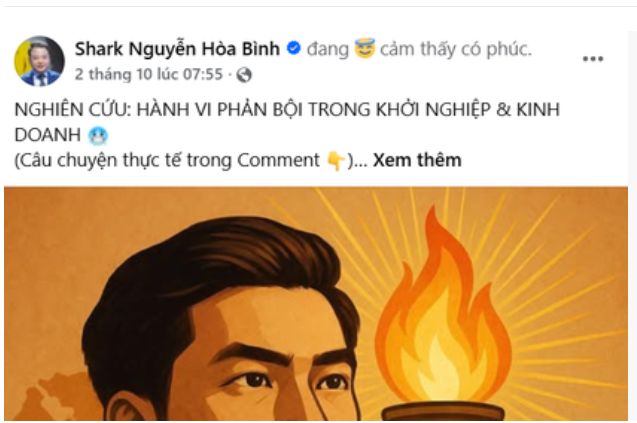Click the cold face emoji after DOANH
Viewport: 637px width, 423px height.
tap(98, 136)
